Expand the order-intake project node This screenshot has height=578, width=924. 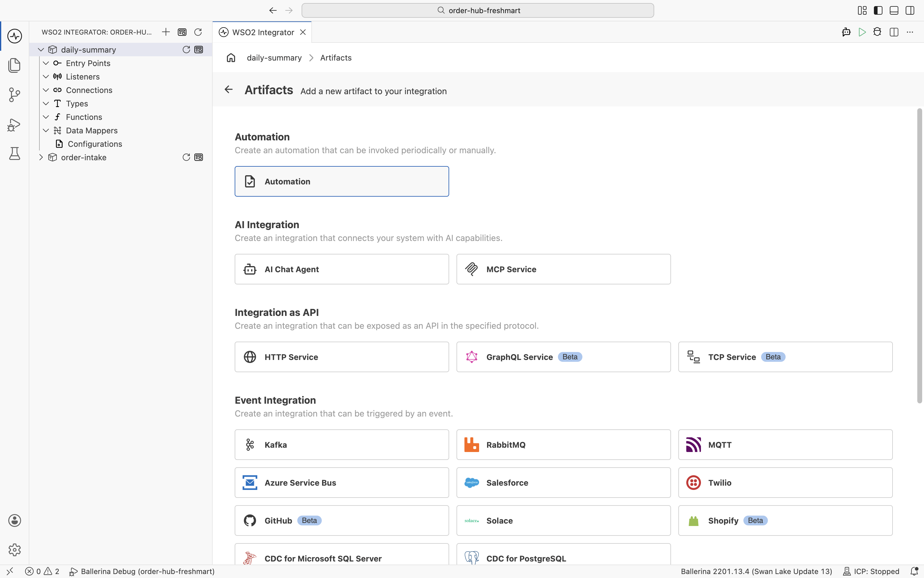[41, 157]
